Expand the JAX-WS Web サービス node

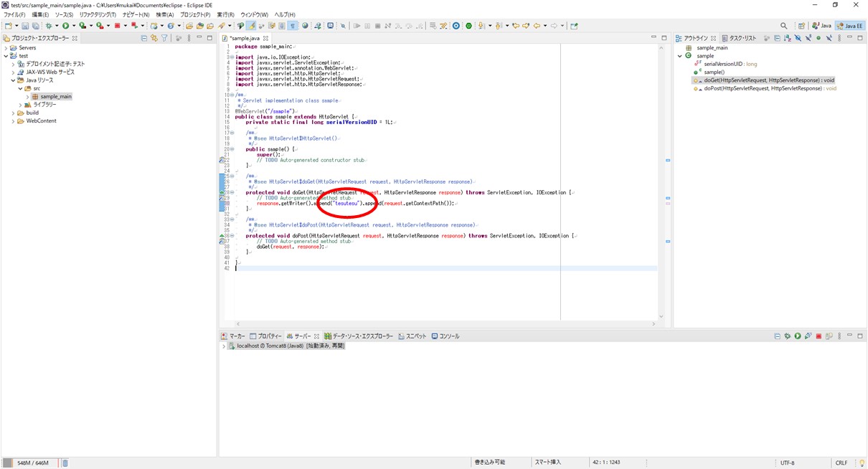click(x=13, y=72)
